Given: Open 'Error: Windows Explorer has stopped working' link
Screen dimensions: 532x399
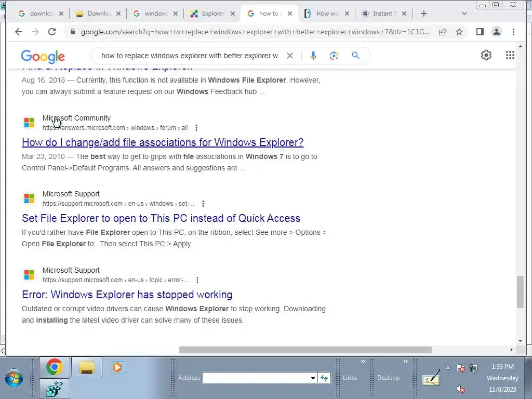Looking at the screenshot, I should point(127,295).
